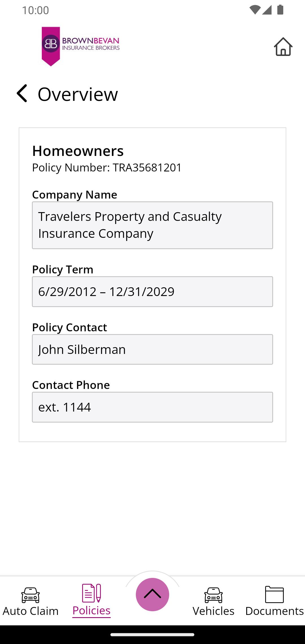Open the Documents folder icon
Viewport: 305px width, 644px height.
click(x=274, y=594)
